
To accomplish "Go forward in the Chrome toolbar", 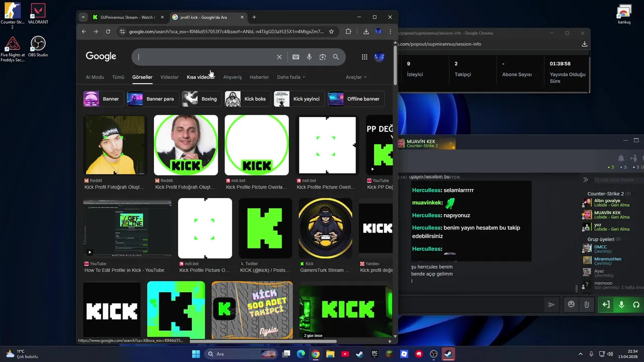I will tap(96, 31).
